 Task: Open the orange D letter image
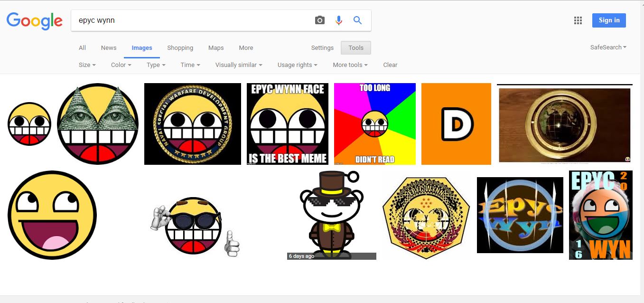coord(457,124)
